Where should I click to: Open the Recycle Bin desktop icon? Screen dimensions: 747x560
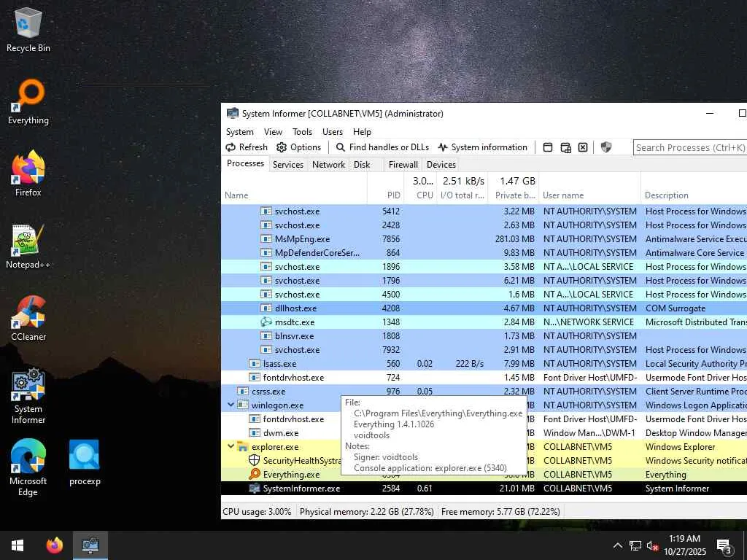tap(28, 30)
